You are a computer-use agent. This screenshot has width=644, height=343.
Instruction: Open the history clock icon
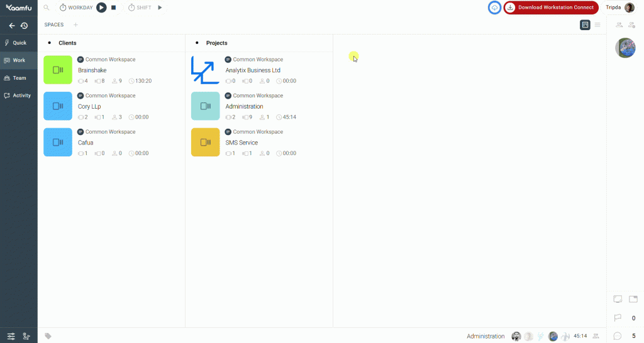click(x=24, y=26)
